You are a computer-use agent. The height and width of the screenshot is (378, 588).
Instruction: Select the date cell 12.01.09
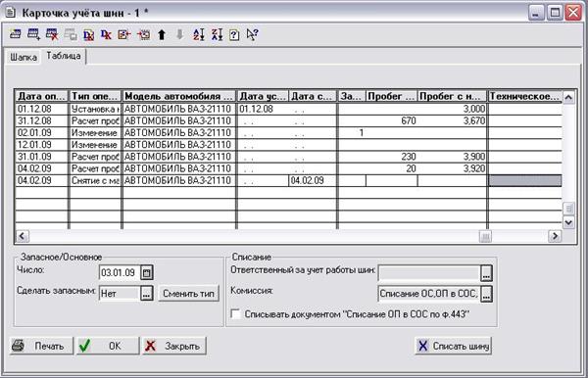[42, 145]
